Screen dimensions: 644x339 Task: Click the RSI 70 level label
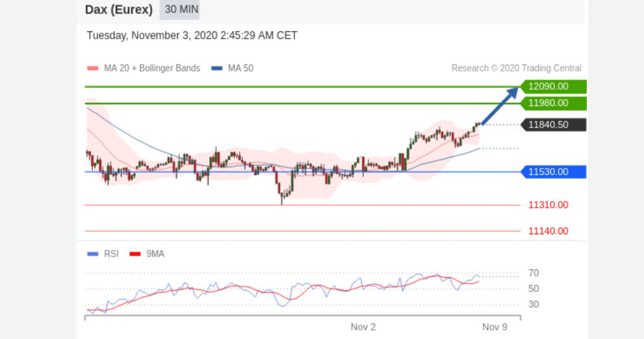point(534,273)
